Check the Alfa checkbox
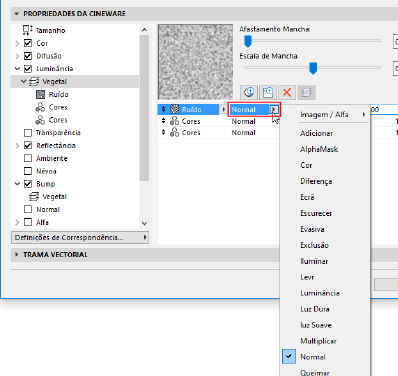The width and height of the screenshot is (398, 376). 28,222
